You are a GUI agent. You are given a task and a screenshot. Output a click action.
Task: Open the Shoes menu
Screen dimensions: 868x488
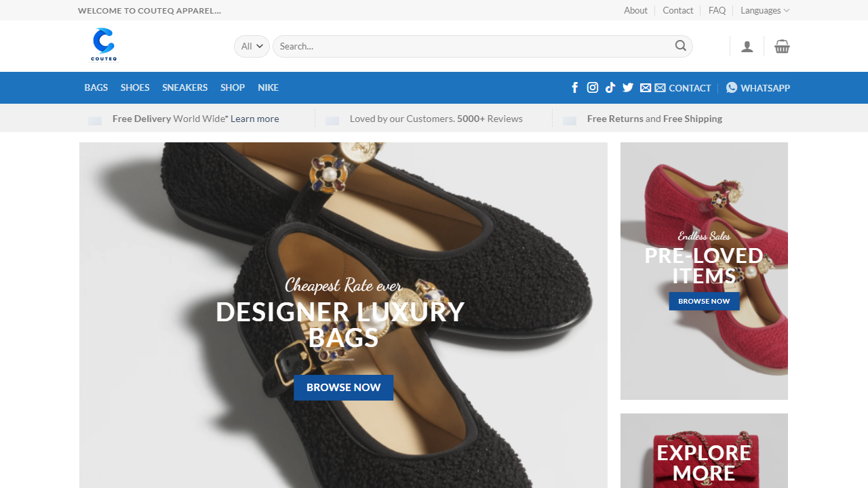tap(135, 87)
